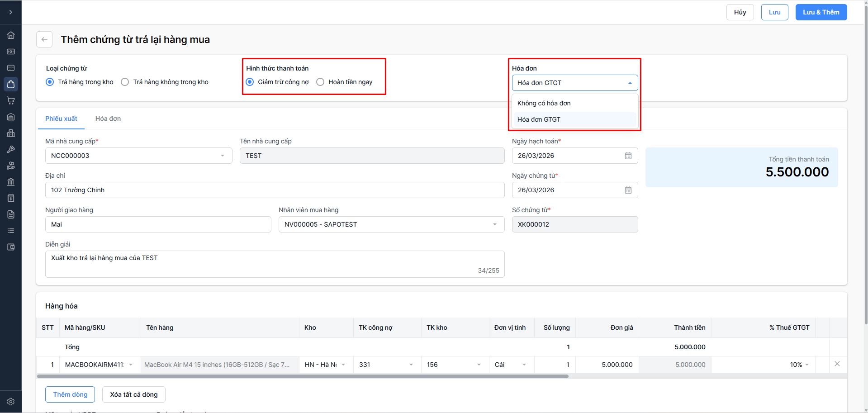Remove the MacBook row with the X icon
The image size is (868, 413).
[837, 364]
